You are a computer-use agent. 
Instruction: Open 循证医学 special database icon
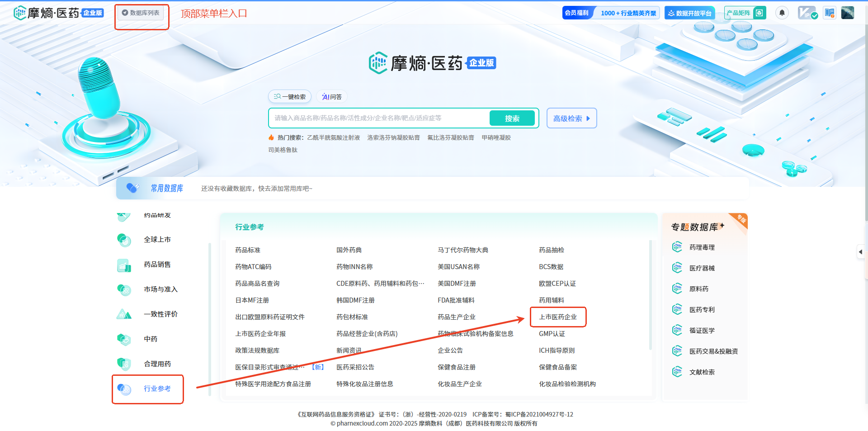pos(677,330)
